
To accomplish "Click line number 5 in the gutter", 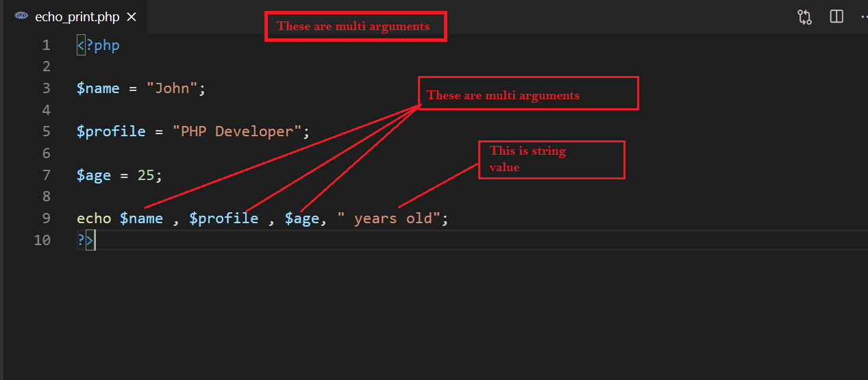I will click(46, 131).
